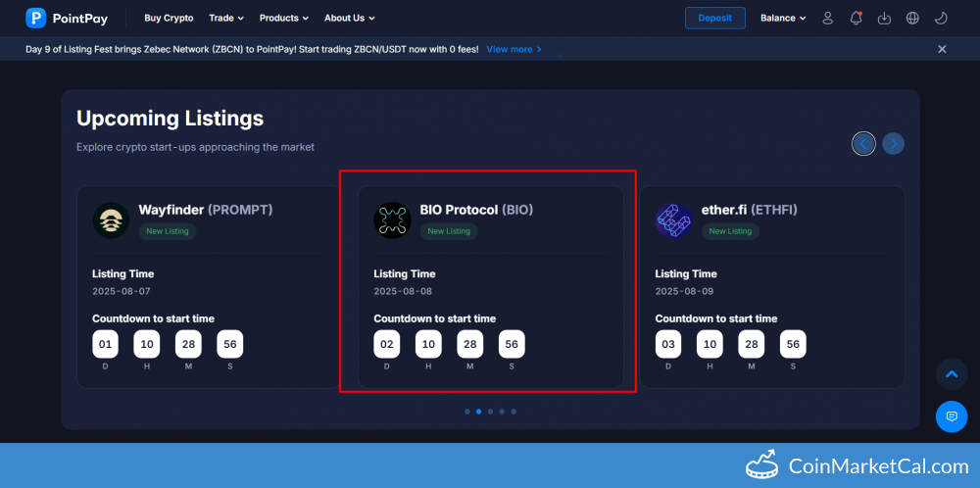The width and height of the screenshot is (980, 488).
Task: Select the fourth carousel pagination dot
Action: [x=502, y=412]
